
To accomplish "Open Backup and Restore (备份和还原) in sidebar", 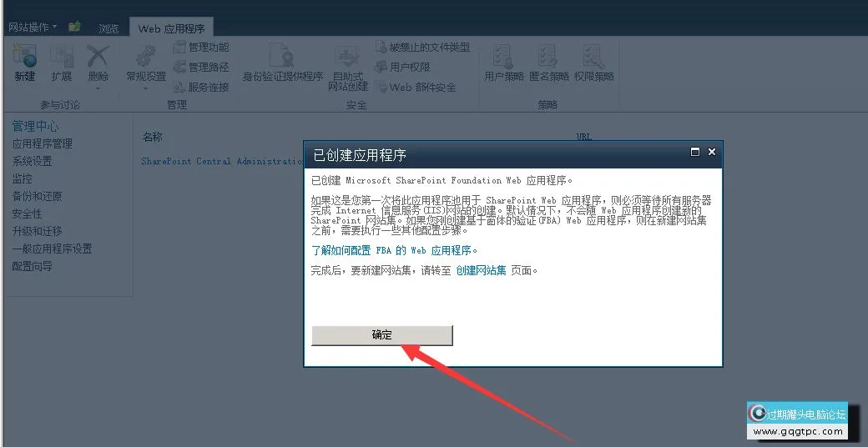I will (37, 196).
